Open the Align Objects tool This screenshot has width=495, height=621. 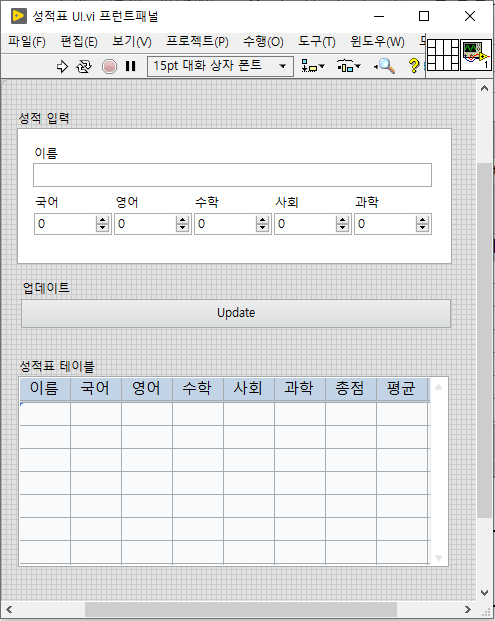point(312,66)
